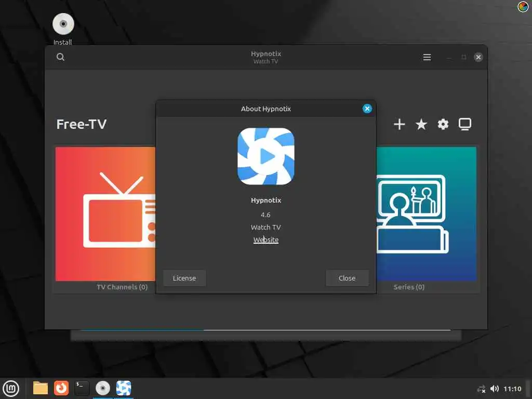The width and height of the screenshot is (532, 399).
Task: Open preferences with the gear icon
Action: click(443, 124)
